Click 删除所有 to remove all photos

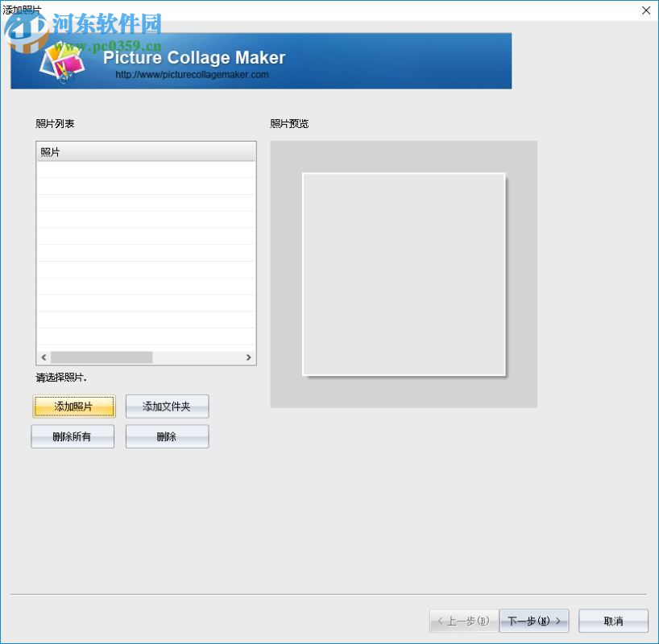tap(73, 436)
